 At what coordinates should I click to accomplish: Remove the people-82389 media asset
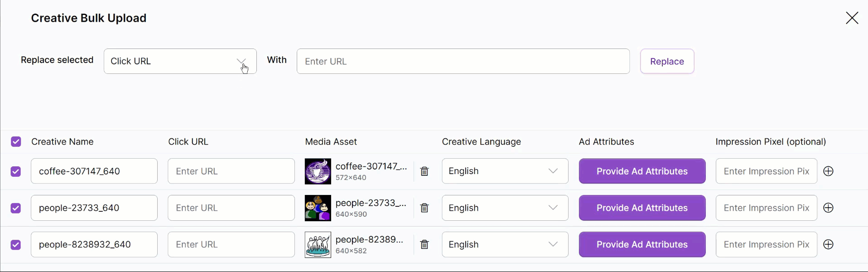424,245
